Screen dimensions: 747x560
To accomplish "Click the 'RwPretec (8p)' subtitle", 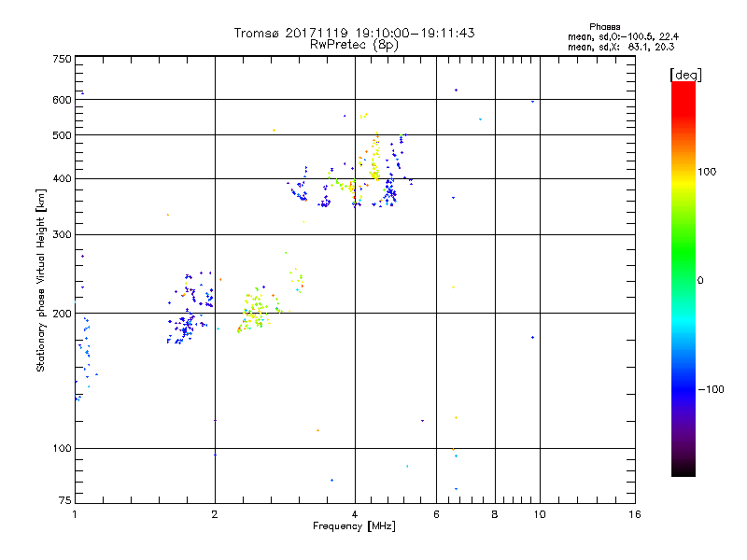I will pyautogui.click(x=354, y=45).
